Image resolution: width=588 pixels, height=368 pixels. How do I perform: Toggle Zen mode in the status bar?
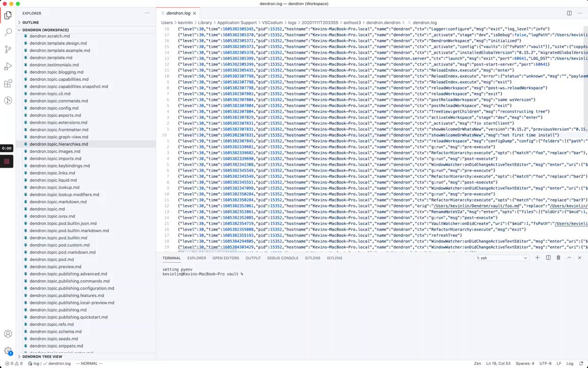pyautogui.click(x=477, y=363)
